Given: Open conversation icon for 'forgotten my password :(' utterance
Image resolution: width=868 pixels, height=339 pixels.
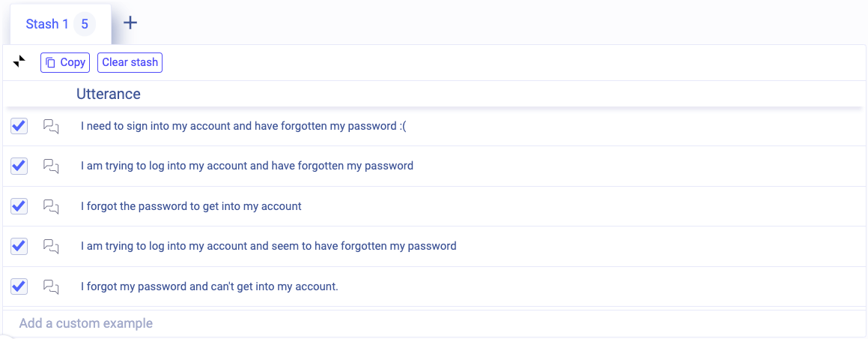Looking at the screenshot, I should (x=51, y=126).
